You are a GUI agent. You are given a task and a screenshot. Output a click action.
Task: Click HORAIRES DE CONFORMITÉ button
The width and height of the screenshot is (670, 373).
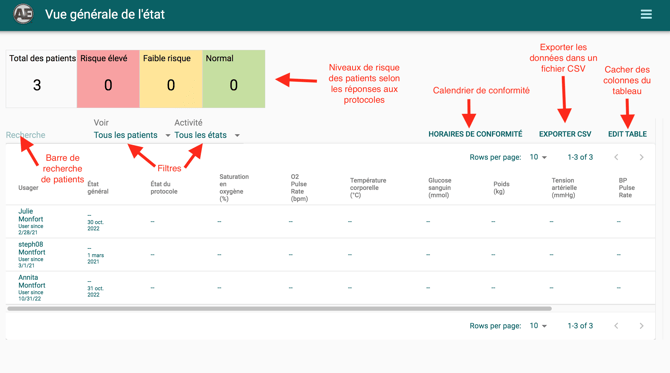[475, 134]
